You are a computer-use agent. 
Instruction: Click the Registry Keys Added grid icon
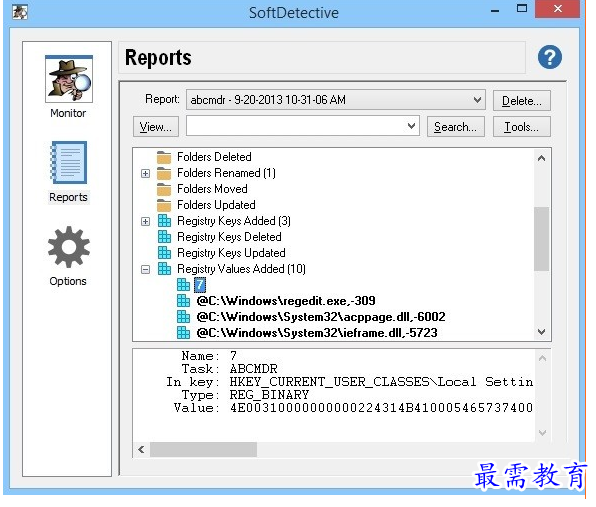coord(164,221)
